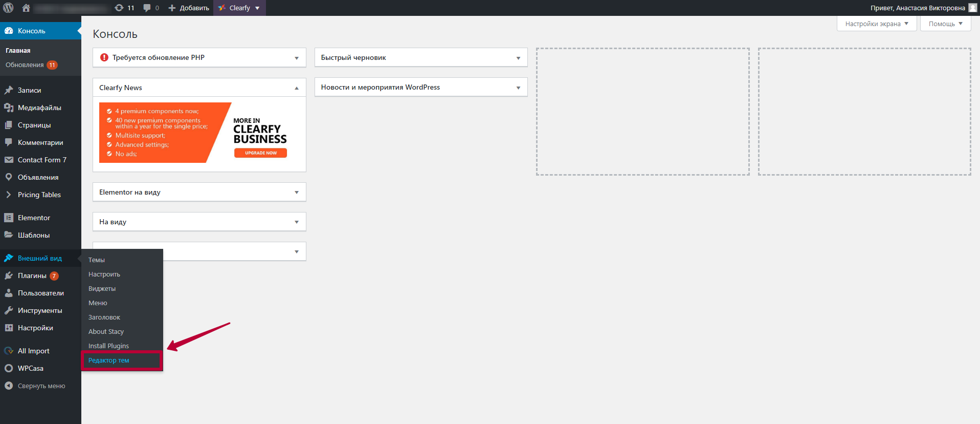Expand the Требуется обновление PHP panel

click(297, 58)
